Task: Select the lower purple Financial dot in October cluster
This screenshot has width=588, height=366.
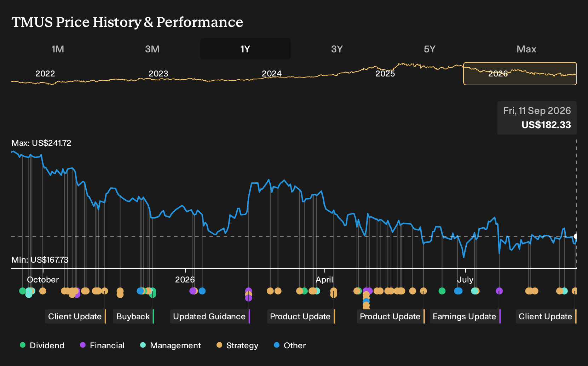Action: coord(77,294)
